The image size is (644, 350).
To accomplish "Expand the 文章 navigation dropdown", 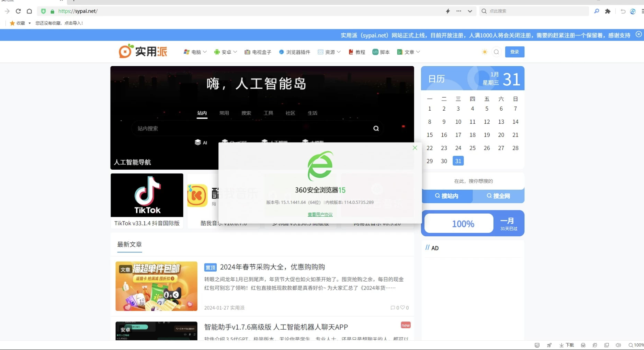I will 409,52.
